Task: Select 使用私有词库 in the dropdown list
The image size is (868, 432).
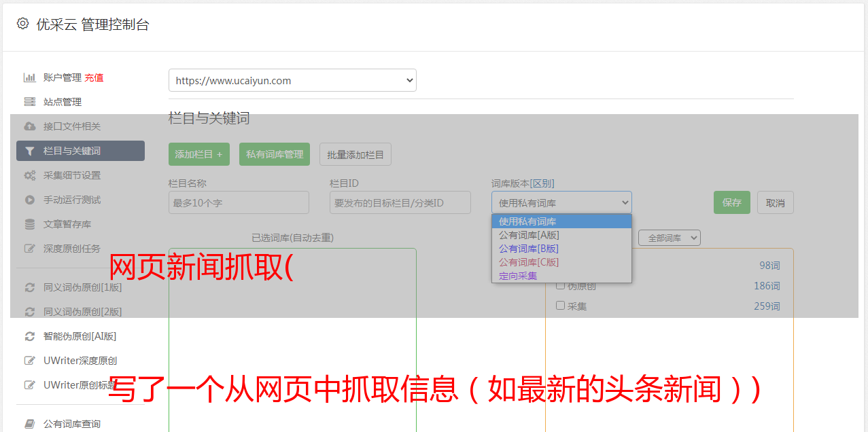Action: 561,221
